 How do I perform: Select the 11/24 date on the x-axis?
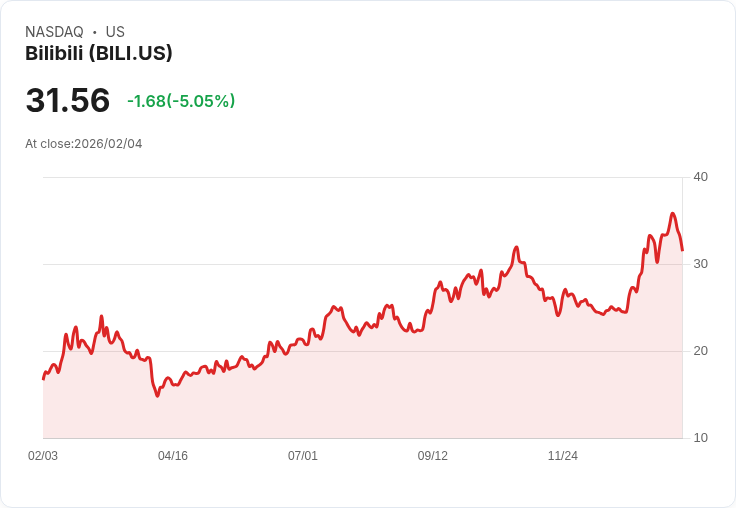pos(563,456)
